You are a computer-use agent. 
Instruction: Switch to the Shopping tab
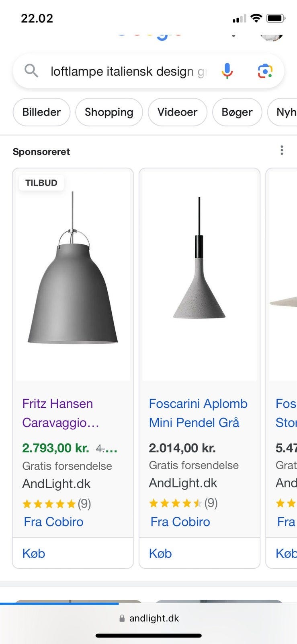point(109,112)
